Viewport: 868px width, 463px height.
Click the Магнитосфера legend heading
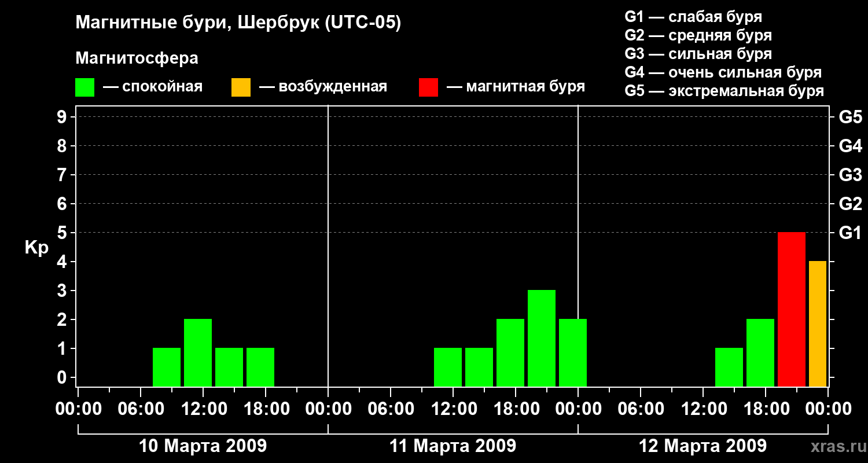(137, 58)
